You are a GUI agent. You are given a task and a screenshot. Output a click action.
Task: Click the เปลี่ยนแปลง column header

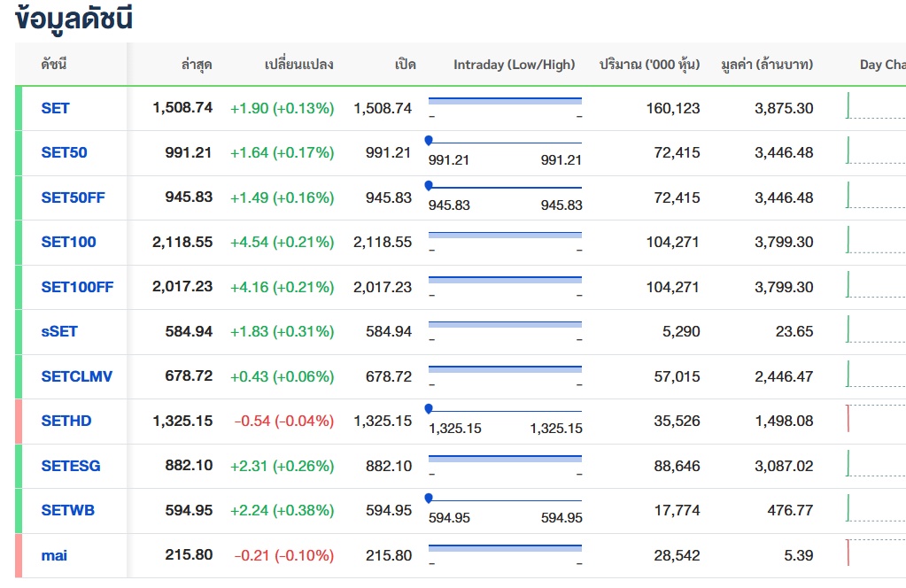pos(298,65)
